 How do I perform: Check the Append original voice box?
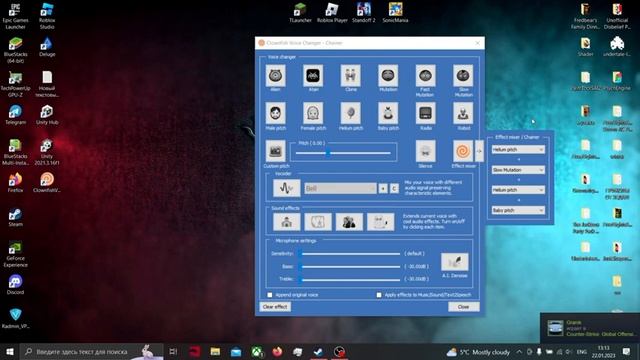click(x=270, y=295)
